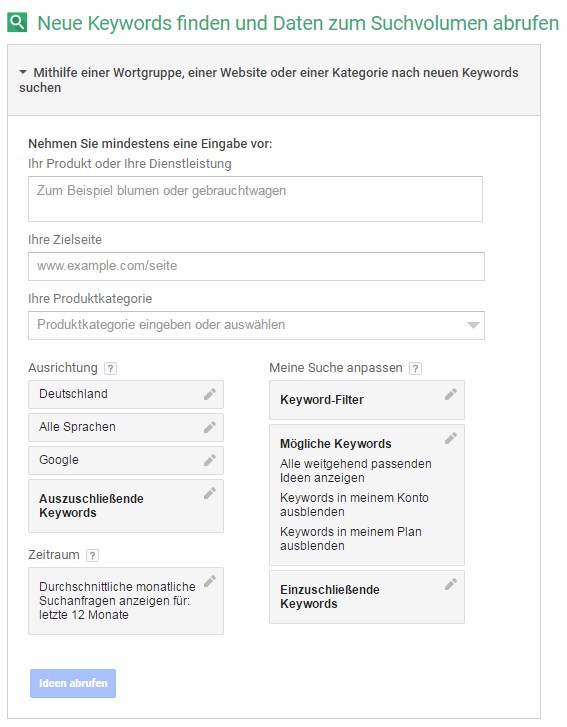
Task: Open help icon next to Zeitraum
Action: (92, 555)
